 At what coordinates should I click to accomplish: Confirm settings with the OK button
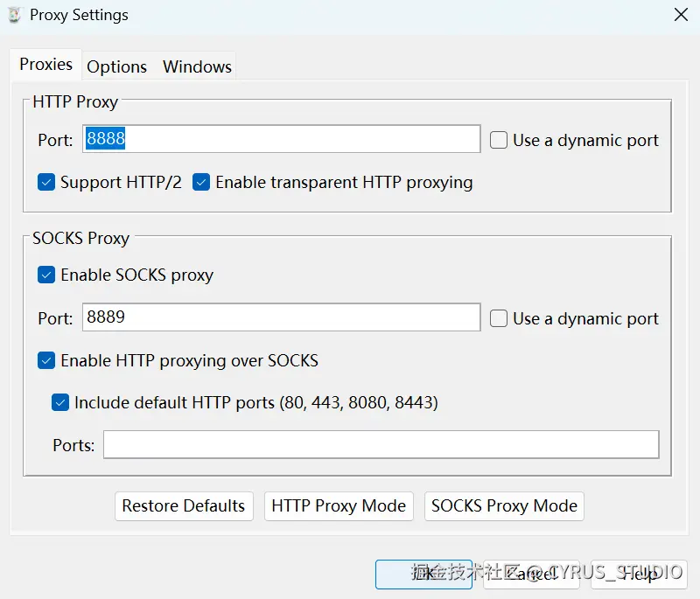click(x=423, y=574)
